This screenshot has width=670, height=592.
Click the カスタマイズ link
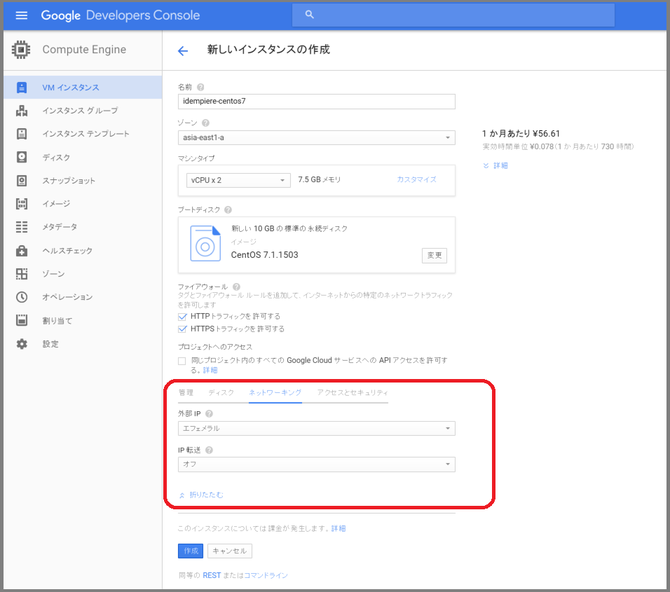(x=417, y=180)
